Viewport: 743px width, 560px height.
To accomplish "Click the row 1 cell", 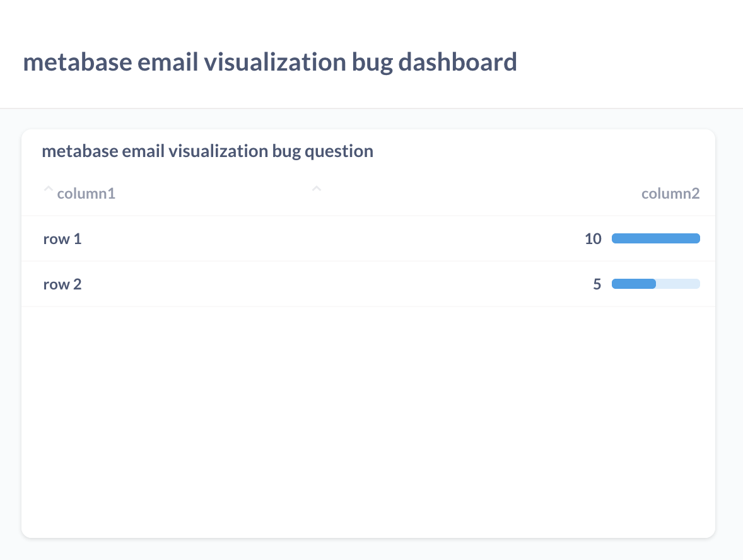I will point(62,238).
